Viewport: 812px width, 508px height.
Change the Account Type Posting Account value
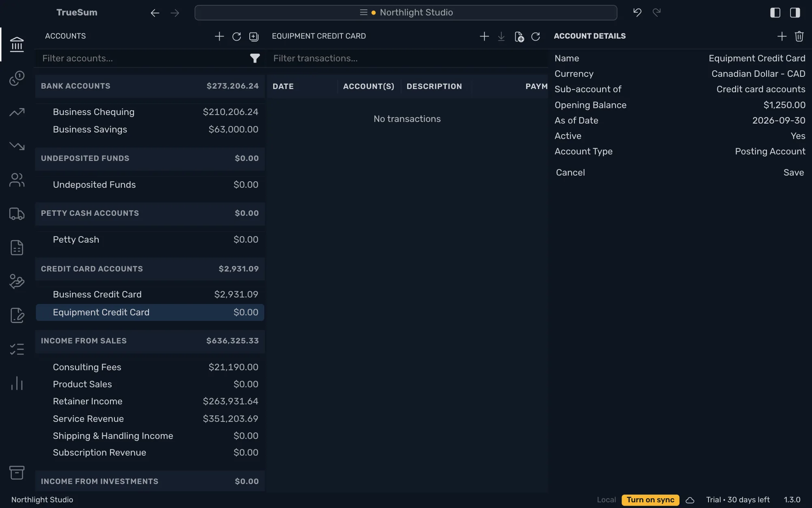pyautogui.click(x=770, y=151)
